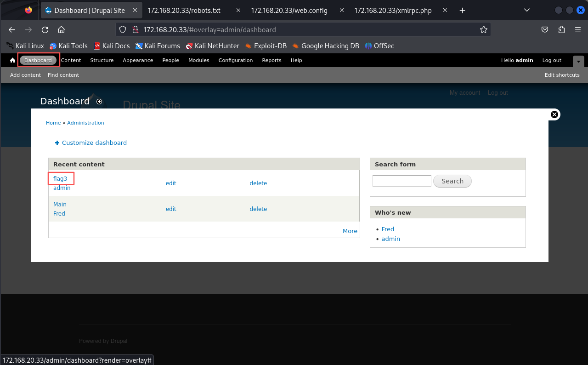The height and width of the screenshot is (365, 588).
Task: Open the Exploit-DB bookmark
Action: [266, 46]
